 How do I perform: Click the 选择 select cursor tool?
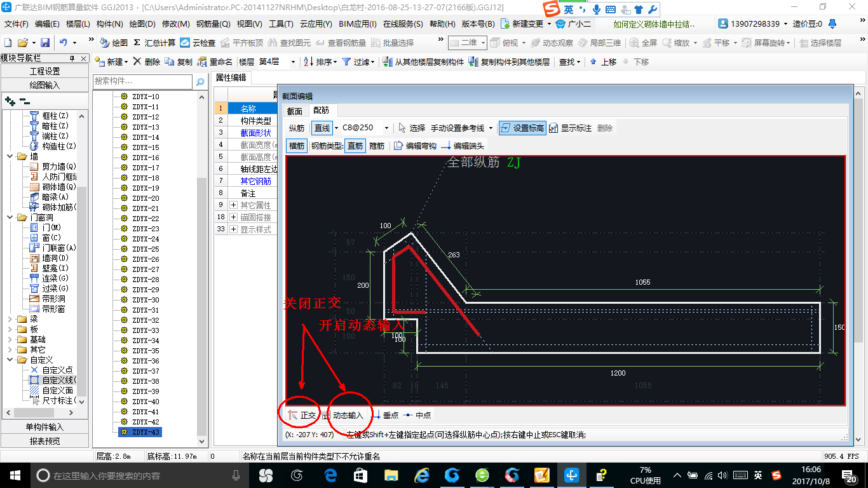pyautogui.click(x=411, y=128)
